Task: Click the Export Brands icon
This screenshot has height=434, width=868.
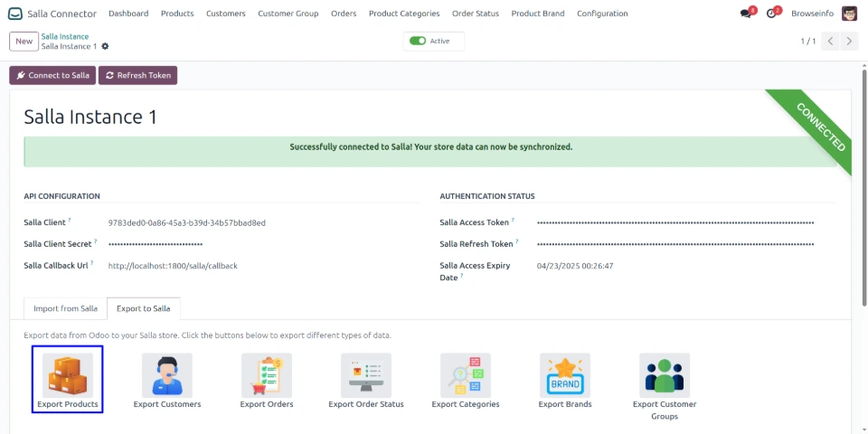Action: coord(565,374)
